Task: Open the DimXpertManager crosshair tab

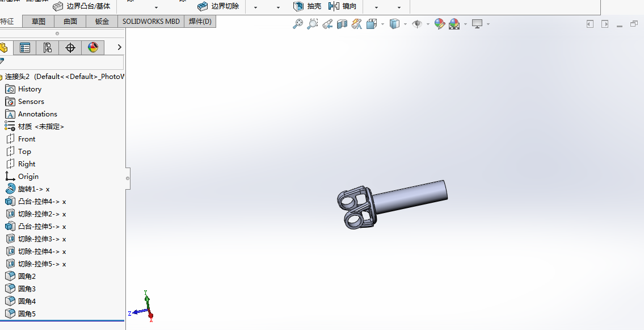Action: click(x=70, y=48)
